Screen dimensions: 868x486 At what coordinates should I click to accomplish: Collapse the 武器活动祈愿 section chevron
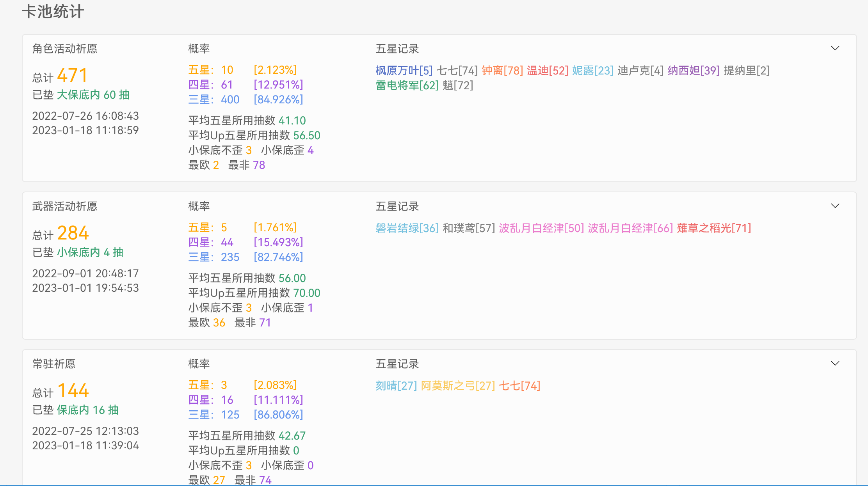click(x=835, y=206)
